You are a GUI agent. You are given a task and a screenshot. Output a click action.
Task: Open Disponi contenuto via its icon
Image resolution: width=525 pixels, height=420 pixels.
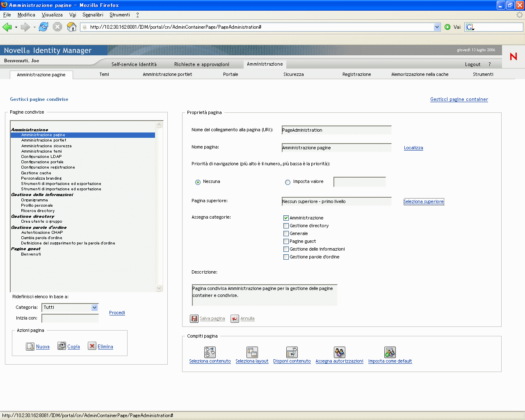click(292, 352)
